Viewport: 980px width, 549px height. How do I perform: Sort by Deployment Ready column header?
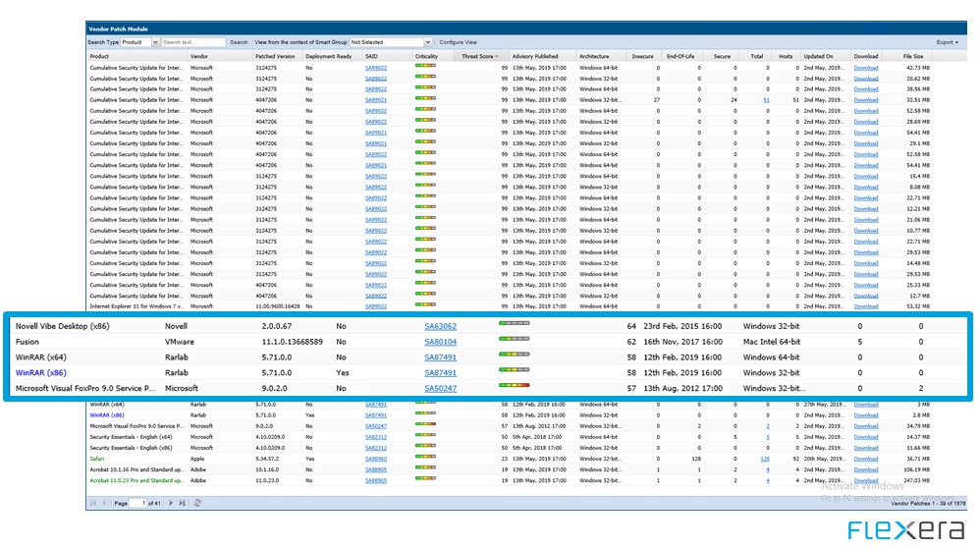click(x=332, y=56)
